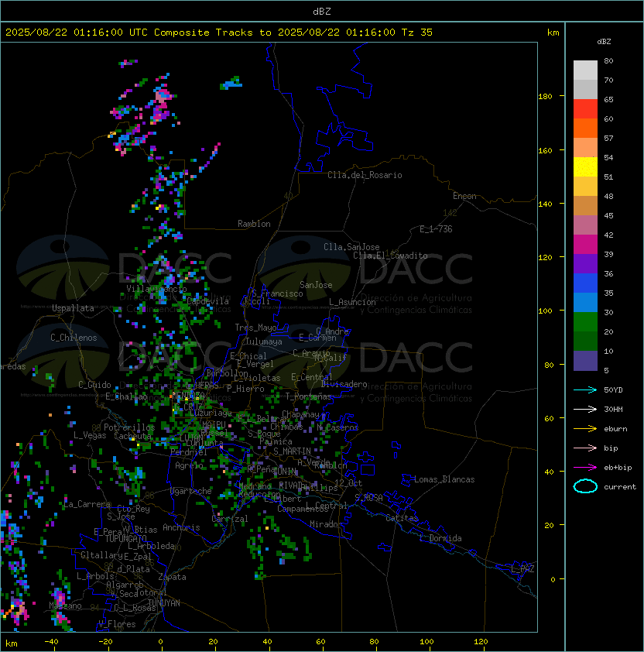Click the C_Guido label on the map
This screenshot has width=644, height=652.
pyautogui.click(x=94, y=385)
